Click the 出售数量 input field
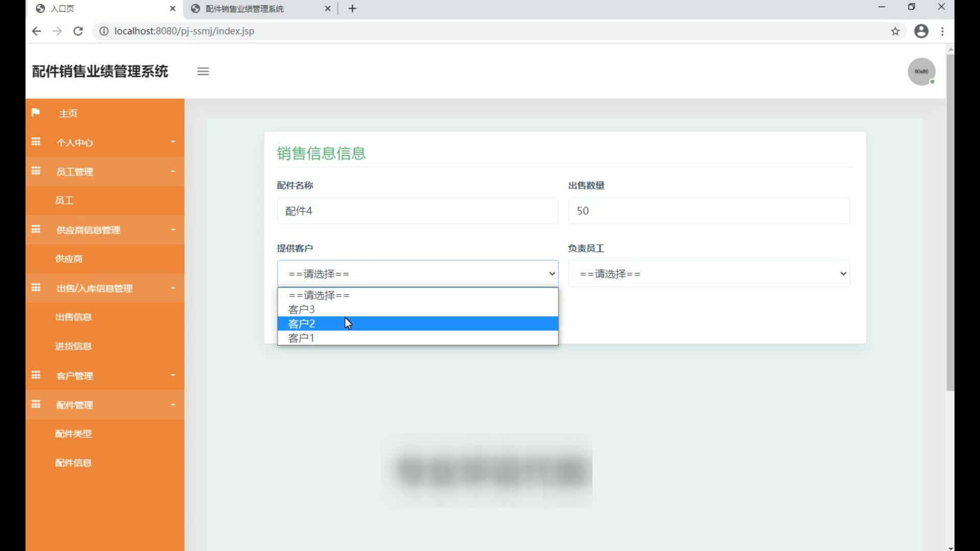This screenshot has height=551, width=980. (709, 211)
